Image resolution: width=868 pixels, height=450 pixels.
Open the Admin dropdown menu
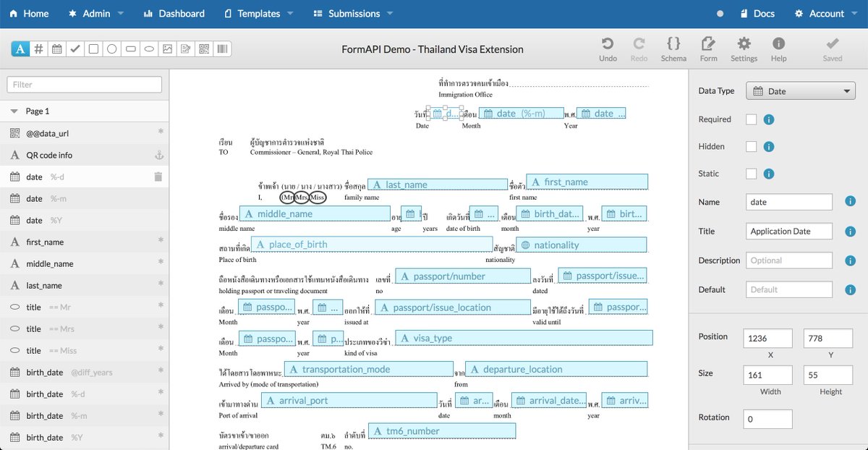coord(95,14)
